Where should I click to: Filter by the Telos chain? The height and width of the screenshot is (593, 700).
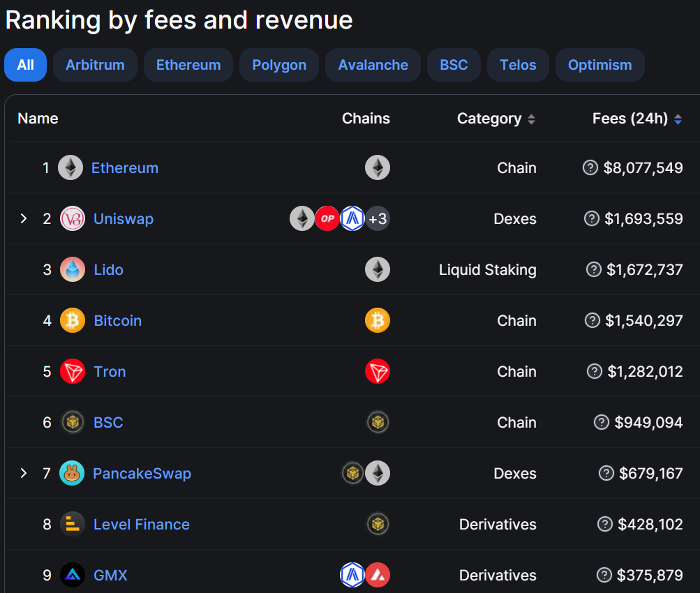(x=518, y=65)
